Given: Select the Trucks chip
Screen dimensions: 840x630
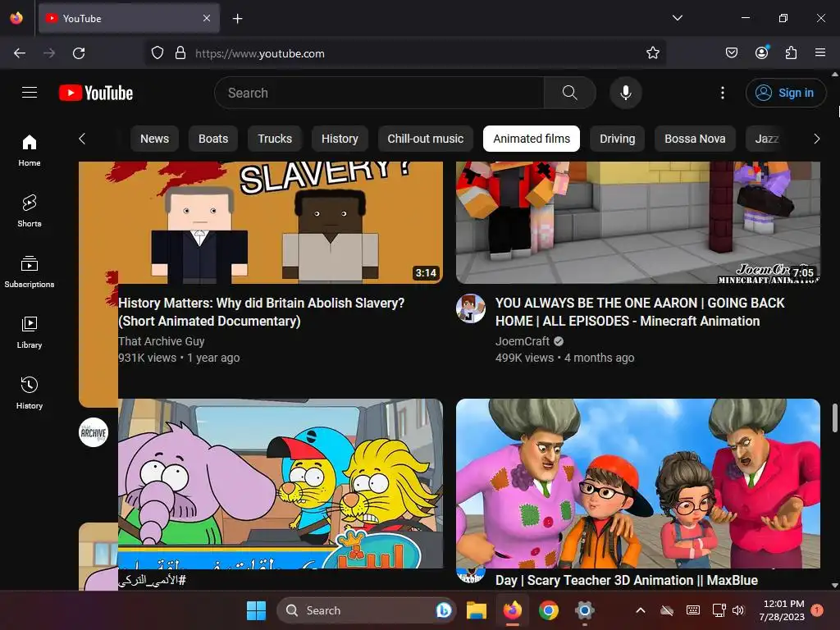Looking at the screenshot, I should [x=275, y=139].
